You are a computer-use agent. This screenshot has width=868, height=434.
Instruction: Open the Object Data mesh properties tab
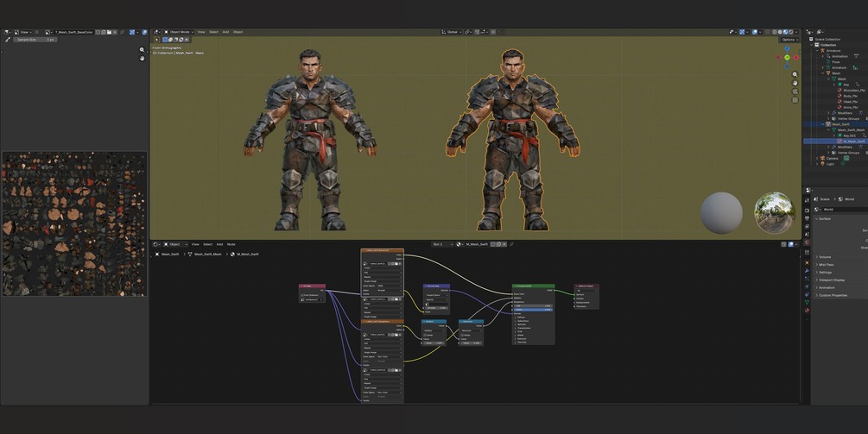click(807, 302)
